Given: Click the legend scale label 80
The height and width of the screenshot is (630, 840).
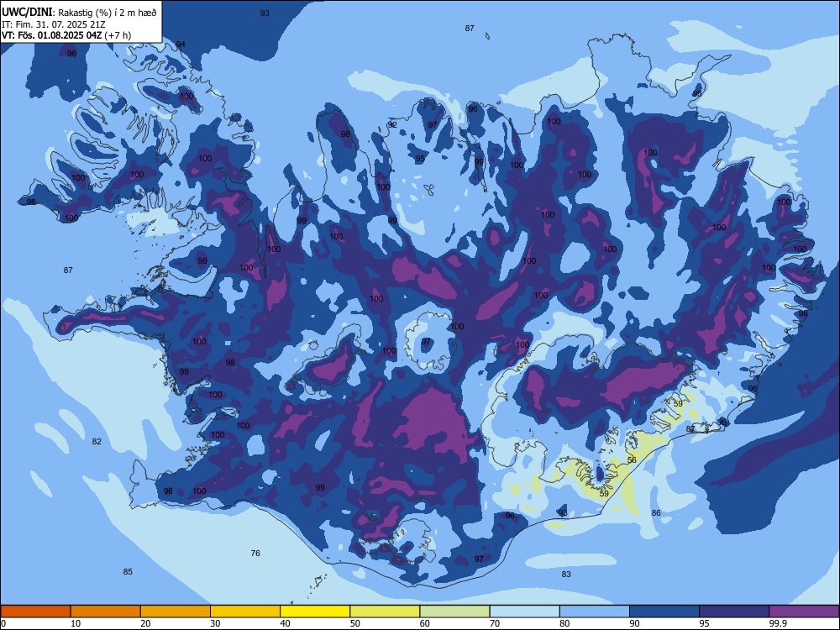Looking at the screenshot, I should (564, 623).
